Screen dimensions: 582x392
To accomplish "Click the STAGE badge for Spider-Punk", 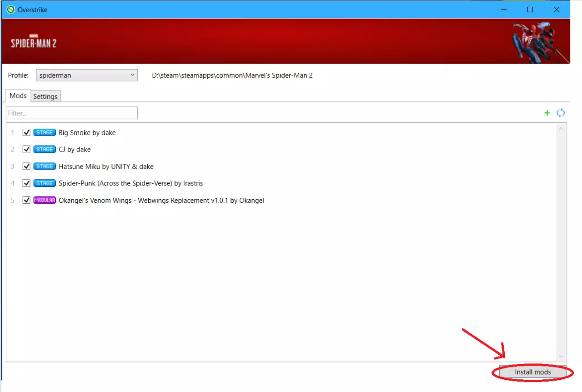I will click(45, 183).
